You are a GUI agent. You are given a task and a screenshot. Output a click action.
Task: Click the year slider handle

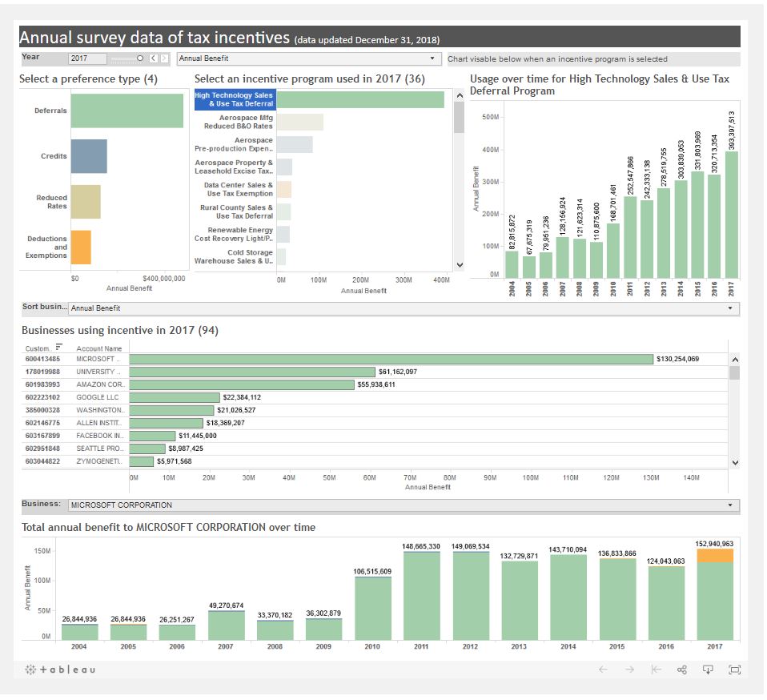(140, 58)
